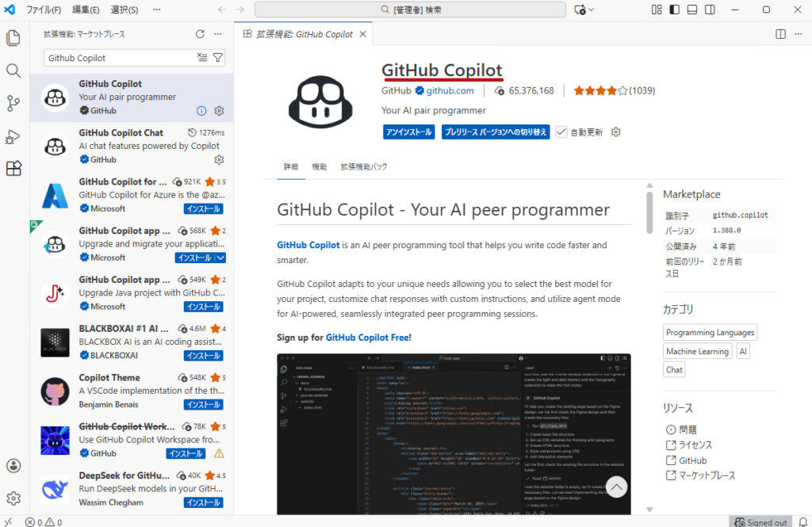Open the extension search filter icon

[218, 58]
